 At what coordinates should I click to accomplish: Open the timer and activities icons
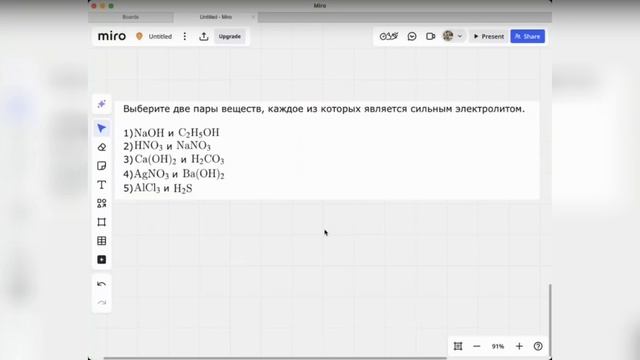click(389, 36)
